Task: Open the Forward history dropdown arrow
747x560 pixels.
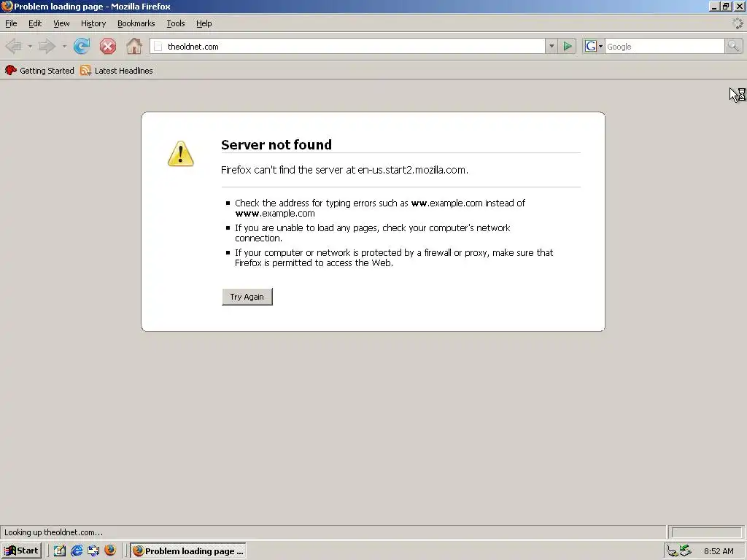Action: pos(64,46)
